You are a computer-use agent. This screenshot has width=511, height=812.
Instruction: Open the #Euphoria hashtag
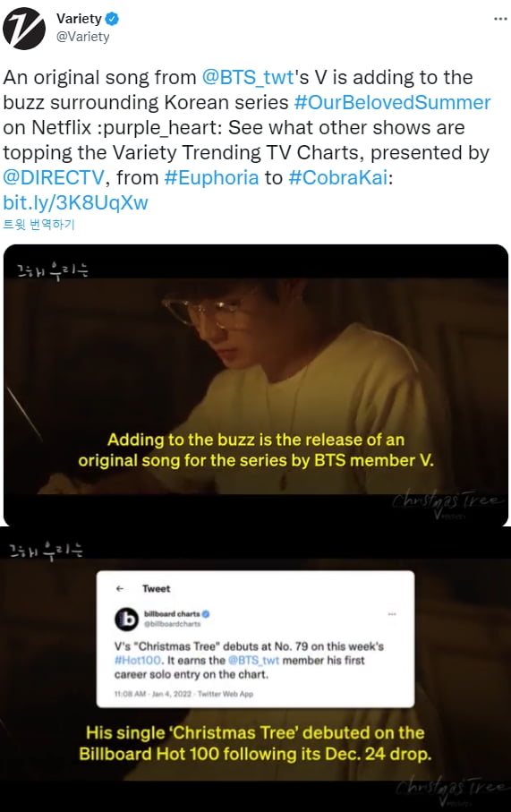pos(211,177)
